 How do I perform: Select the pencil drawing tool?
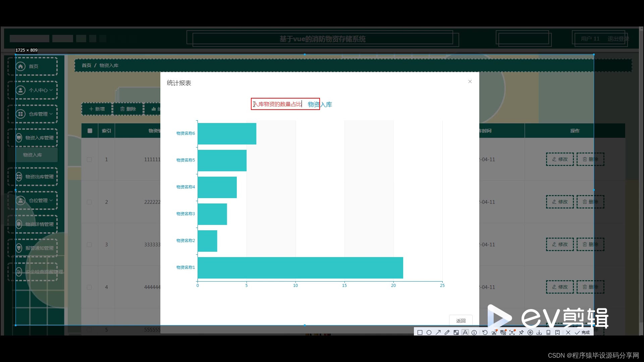pyautogui.click(x=447, y=333)
